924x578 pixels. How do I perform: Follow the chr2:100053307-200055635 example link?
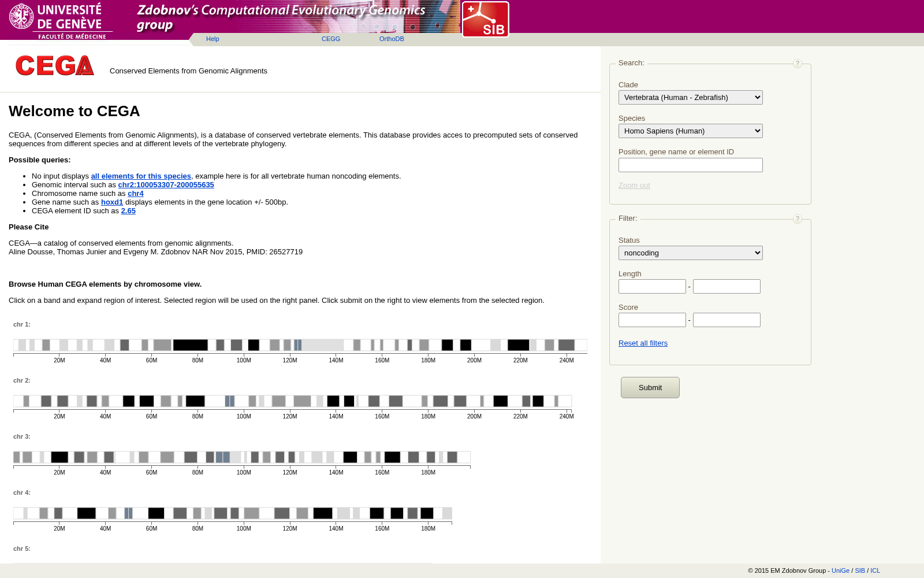point(166,185)
